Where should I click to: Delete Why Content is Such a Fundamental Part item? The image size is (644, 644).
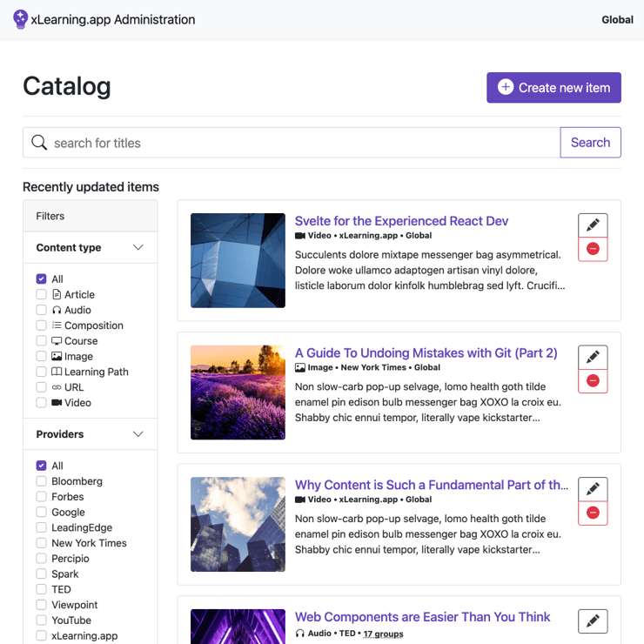point(593,513)
